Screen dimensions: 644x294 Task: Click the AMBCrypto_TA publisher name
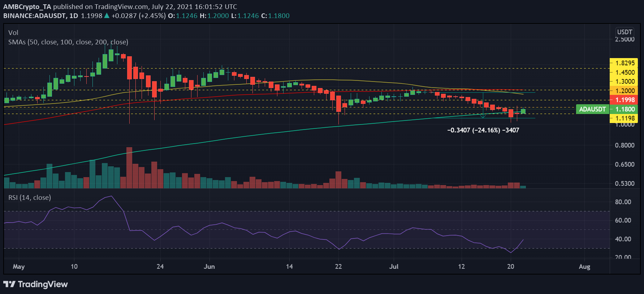(x=27, y=6)
